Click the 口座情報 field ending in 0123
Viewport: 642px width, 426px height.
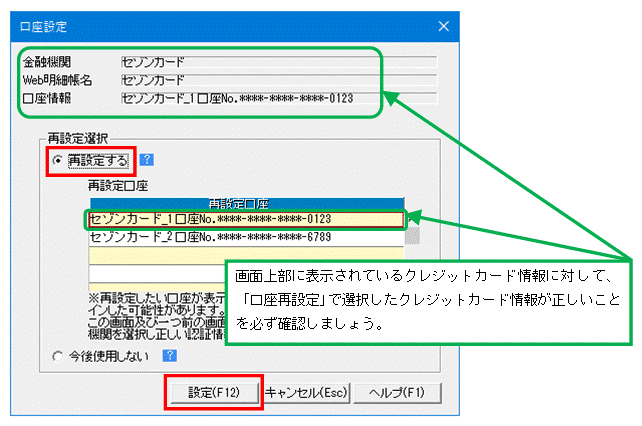(x=279, y=98)
